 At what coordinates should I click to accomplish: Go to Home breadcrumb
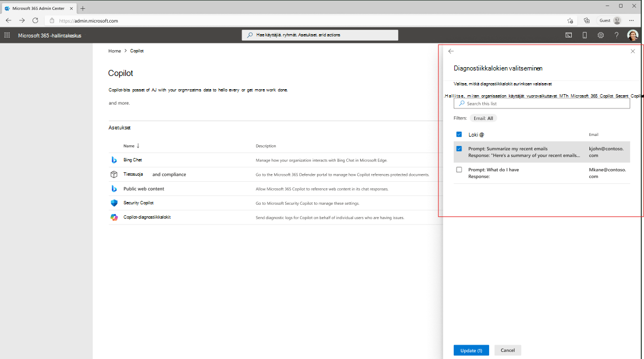[115, 51]
